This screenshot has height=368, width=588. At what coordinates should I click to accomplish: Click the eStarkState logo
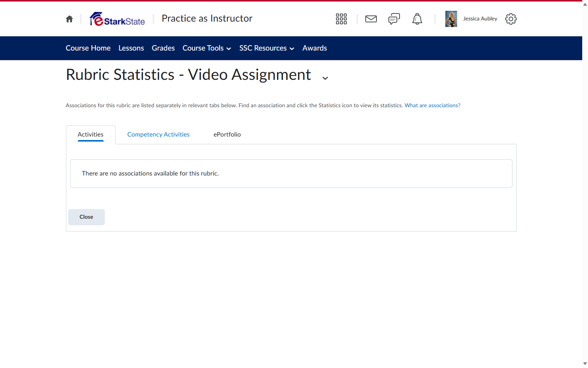click(117, 19)
